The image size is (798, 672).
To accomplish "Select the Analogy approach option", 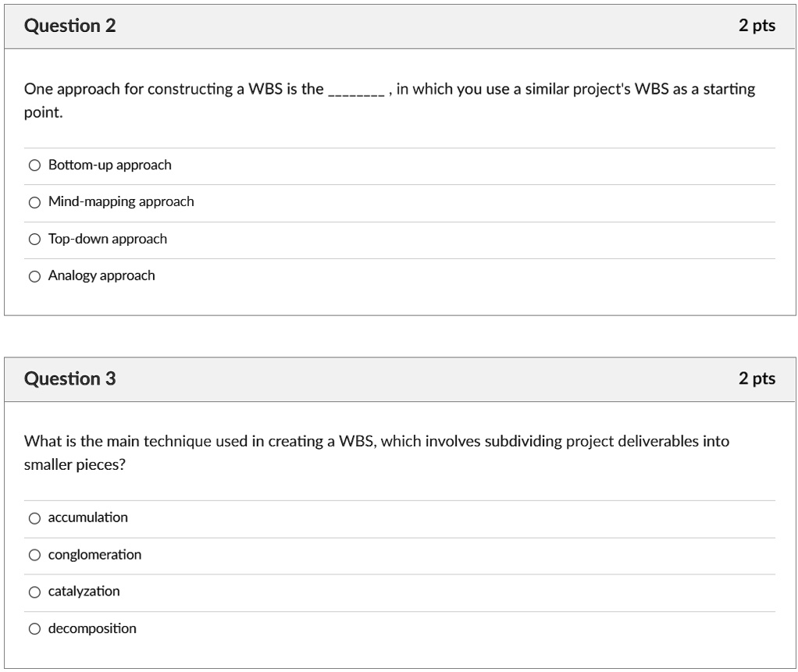I will tap(34, 276).
